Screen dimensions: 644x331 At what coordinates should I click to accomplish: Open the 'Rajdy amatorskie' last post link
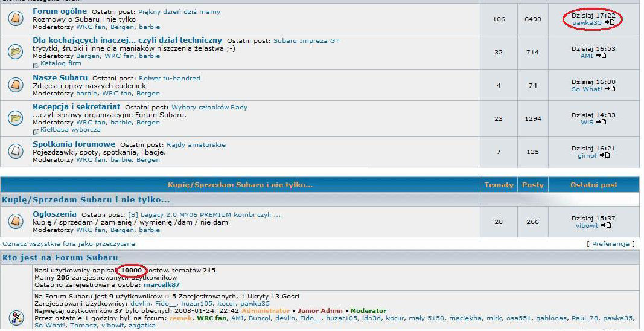(196, 145)
